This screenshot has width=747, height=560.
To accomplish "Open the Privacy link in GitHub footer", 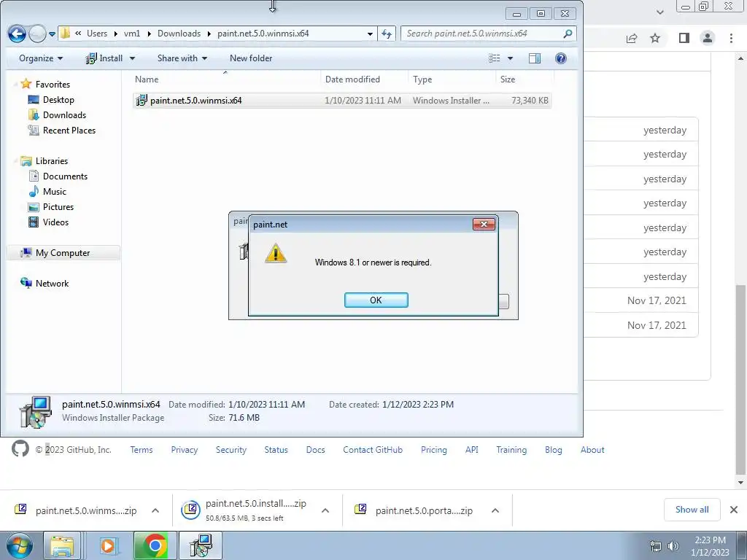I will [x=185, y=449].
